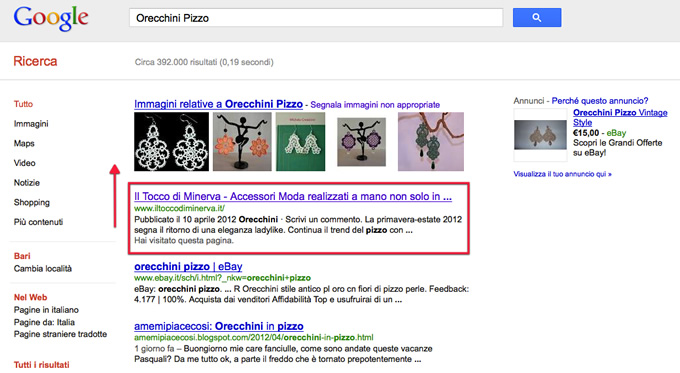The image size is (680, 373).
Task: Open white earrings on green background thumbnail
Action: pos(301,141)
